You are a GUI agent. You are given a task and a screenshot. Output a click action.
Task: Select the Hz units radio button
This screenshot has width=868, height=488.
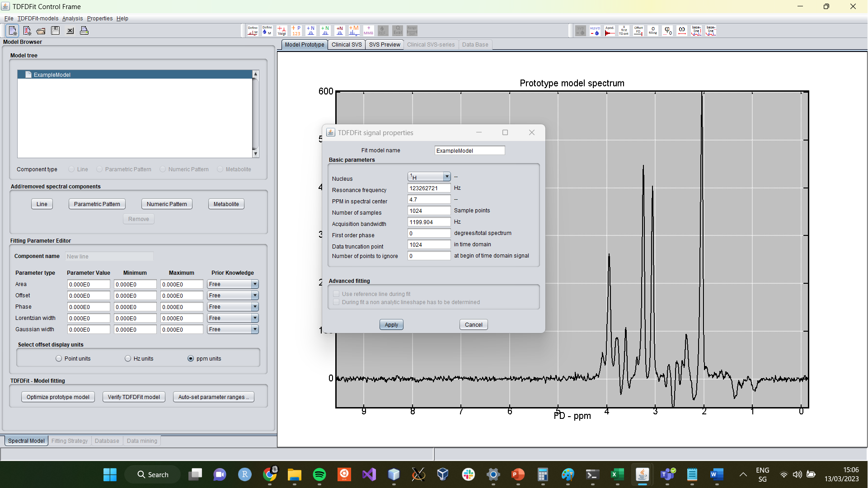tap(128, 359)
